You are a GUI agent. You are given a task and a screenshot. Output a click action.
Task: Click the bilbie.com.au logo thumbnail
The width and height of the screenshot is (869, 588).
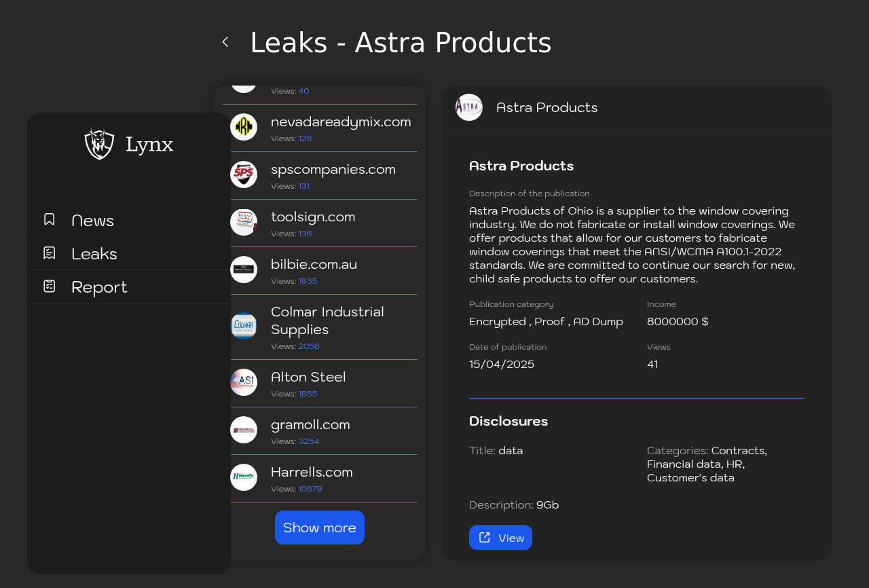[x=244, y=270]
